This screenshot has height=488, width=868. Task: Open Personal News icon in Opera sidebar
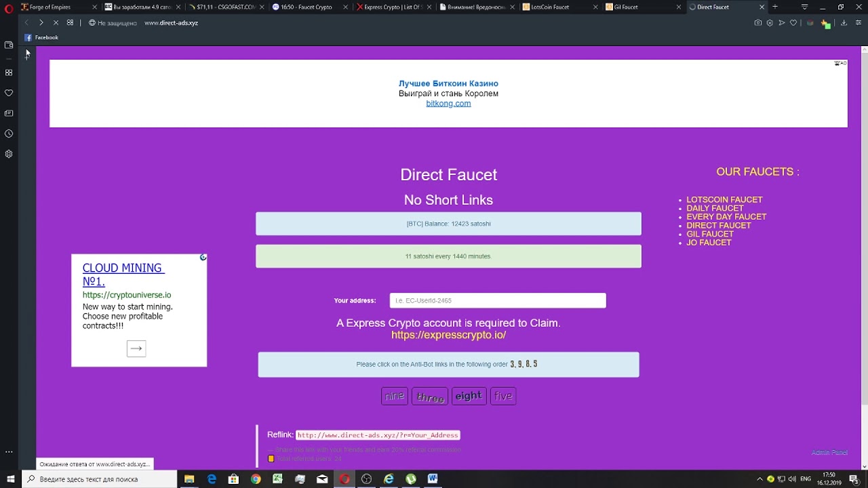tap(9, 113)
